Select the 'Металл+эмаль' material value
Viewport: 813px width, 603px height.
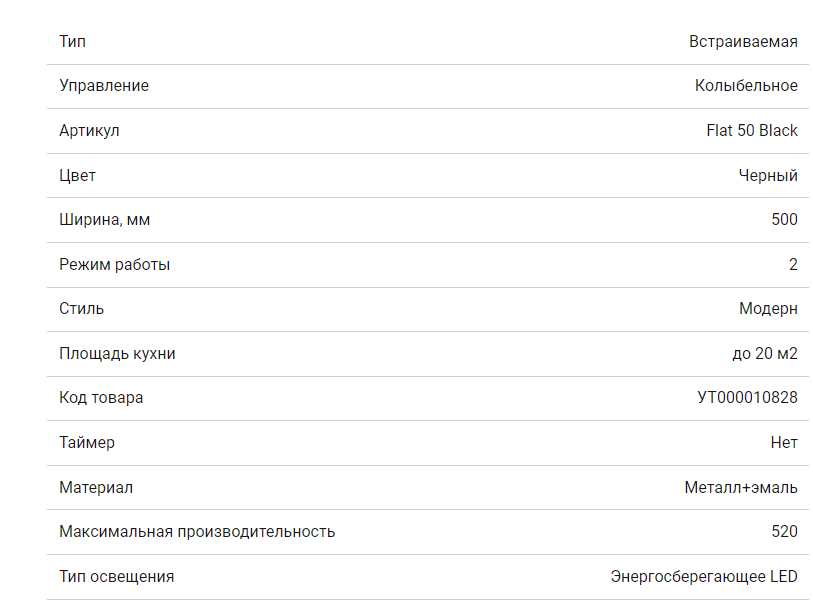[741, 487]
